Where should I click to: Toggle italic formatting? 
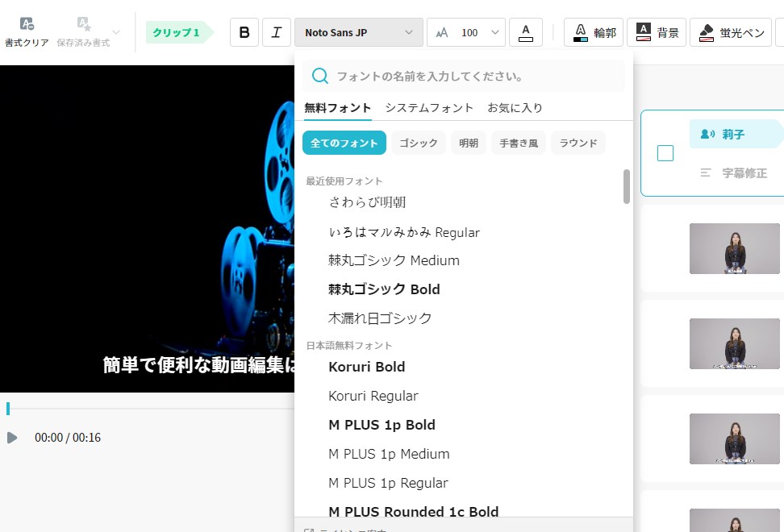276,32
